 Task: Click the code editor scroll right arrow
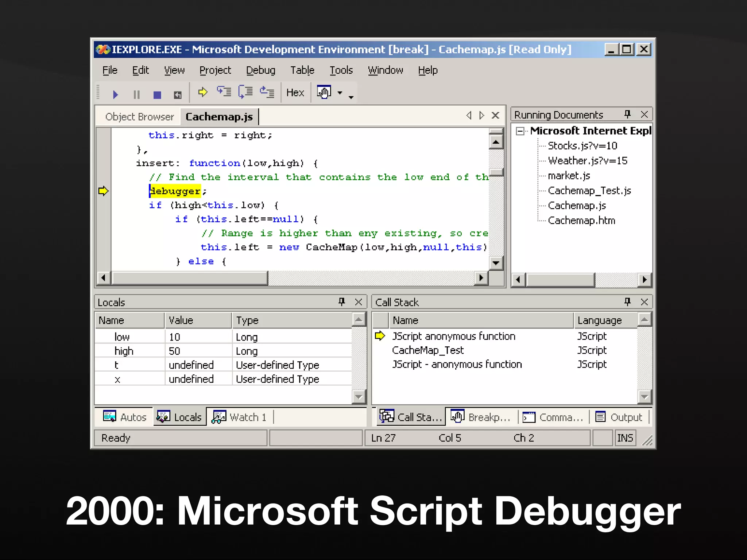(481, 278)
